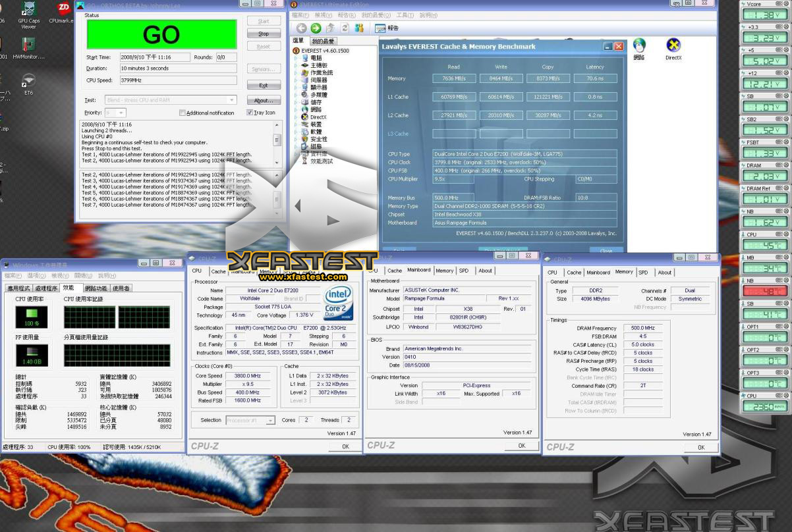The width and height of the screenshot is (792, 532).
Task: Click the Start Time field in ORTHOS
Action: (x=155, y=57)
